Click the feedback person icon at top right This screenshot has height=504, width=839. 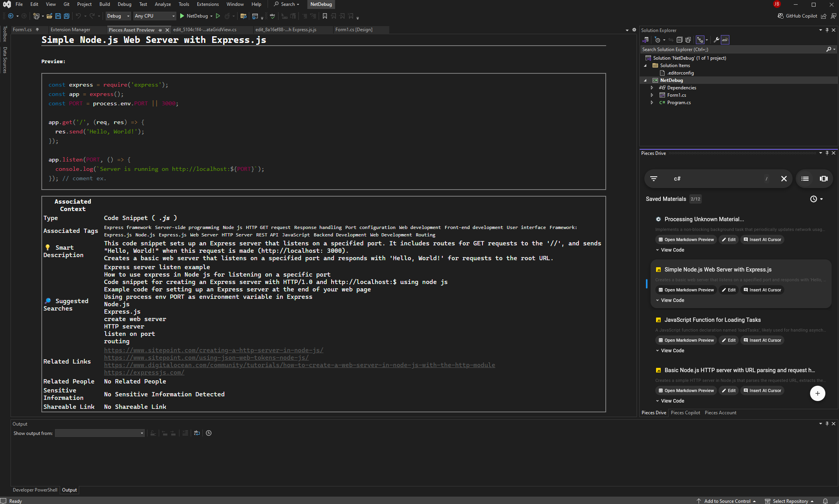click(833, 16)
